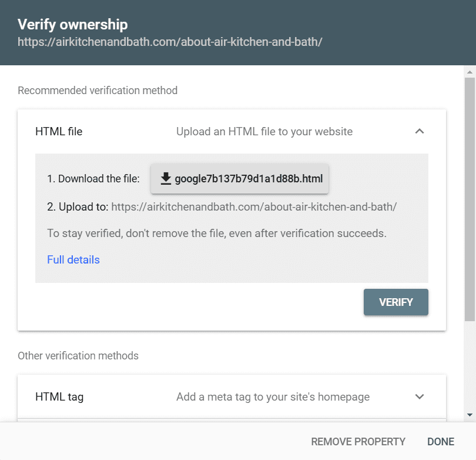This screenshot has width=476, height=460.
Task: Click the "Other verification methods" heading
Action: [x=78, y=356]
